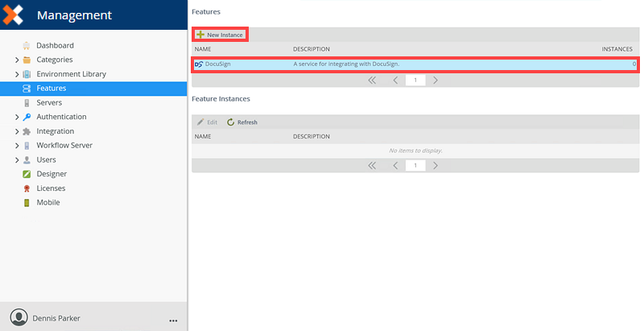Open the three-dot user options menu
This screenshot has height=331, width=644.
point(173,321)
